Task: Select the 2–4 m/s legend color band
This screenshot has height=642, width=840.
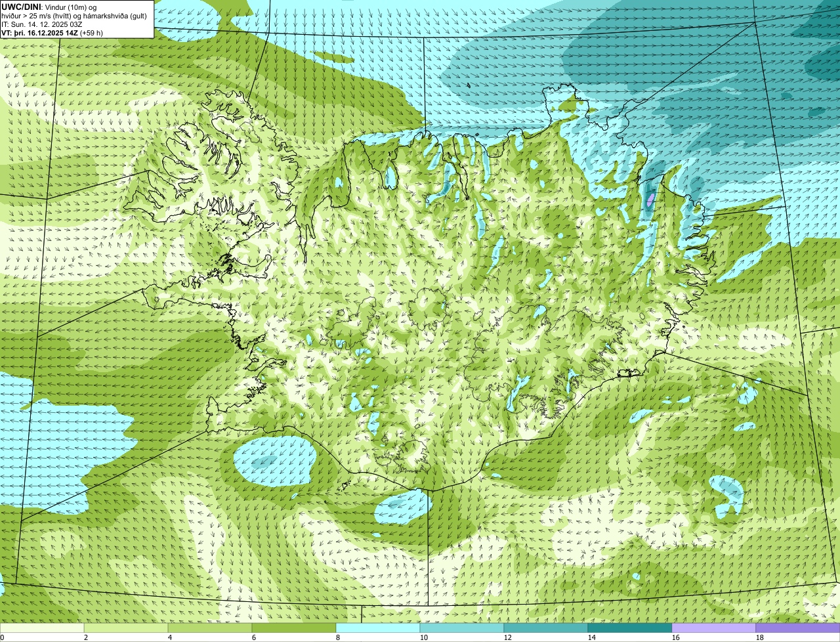Action: [126, 628]
